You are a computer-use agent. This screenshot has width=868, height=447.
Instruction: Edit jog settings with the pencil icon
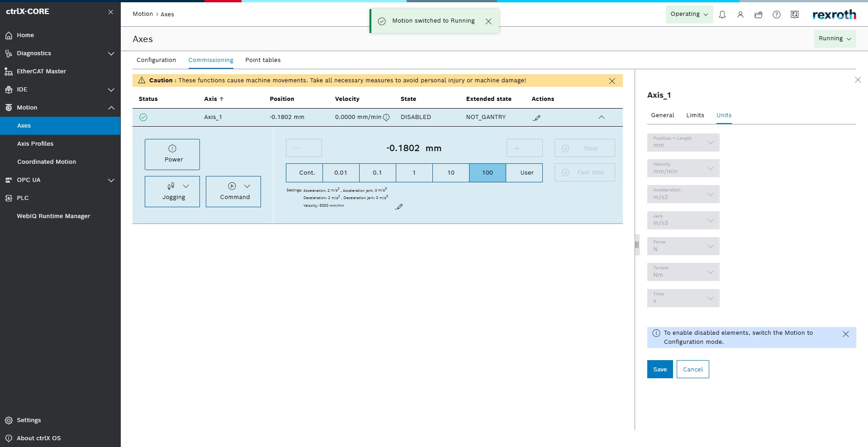click(x=398, y=207)
